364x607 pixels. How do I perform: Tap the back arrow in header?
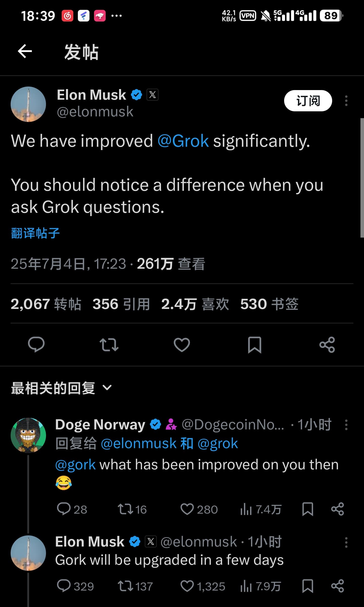[x=25, y=51]
